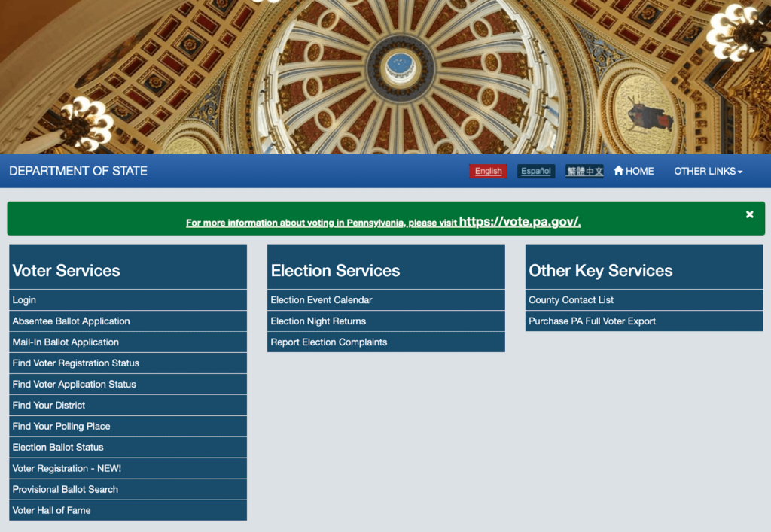
Task: View the Election Event Calendar
Action: coord(321,300)
